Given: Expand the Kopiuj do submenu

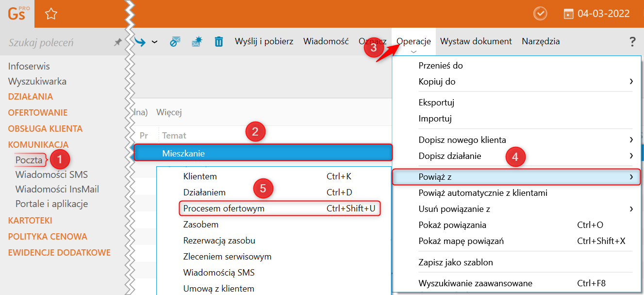Looking at the screenshot, I should (x=631, y=82).
